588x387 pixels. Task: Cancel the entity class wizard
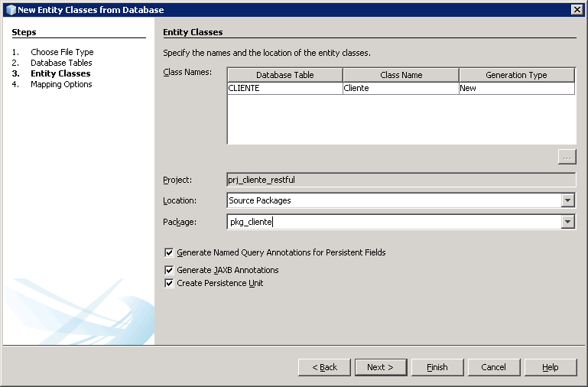(x=493, y=367)
